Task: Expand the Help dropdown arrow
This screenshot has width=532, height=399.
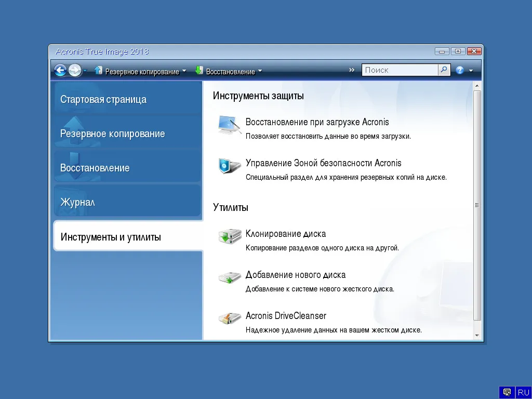Action: click(471, 71)
